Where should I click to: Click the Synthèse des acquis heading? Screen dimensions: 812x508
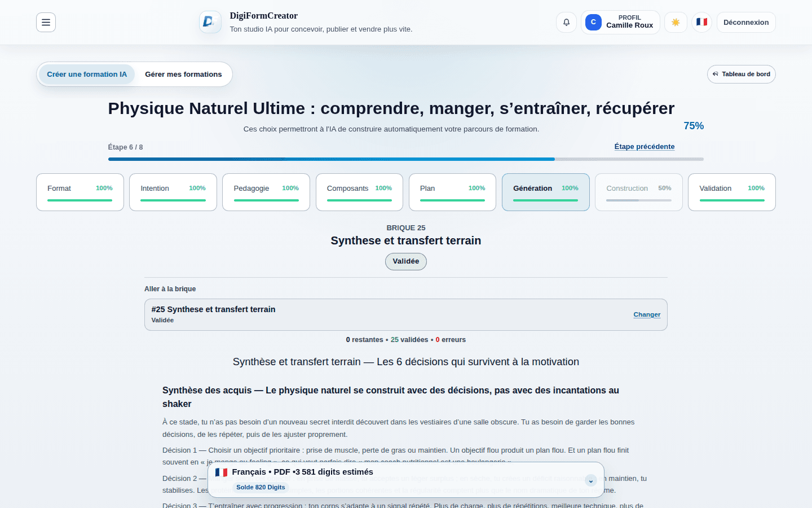click(x=391, y=397)
